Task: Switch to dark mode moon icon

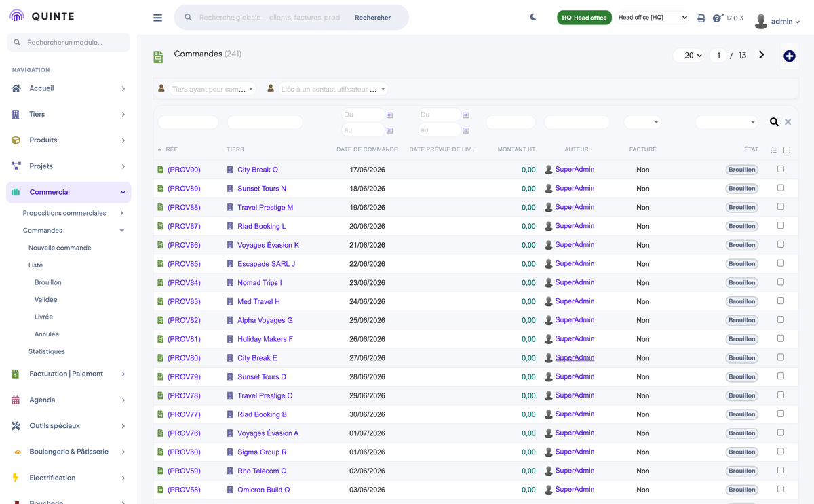Action: tap(533, 17)
